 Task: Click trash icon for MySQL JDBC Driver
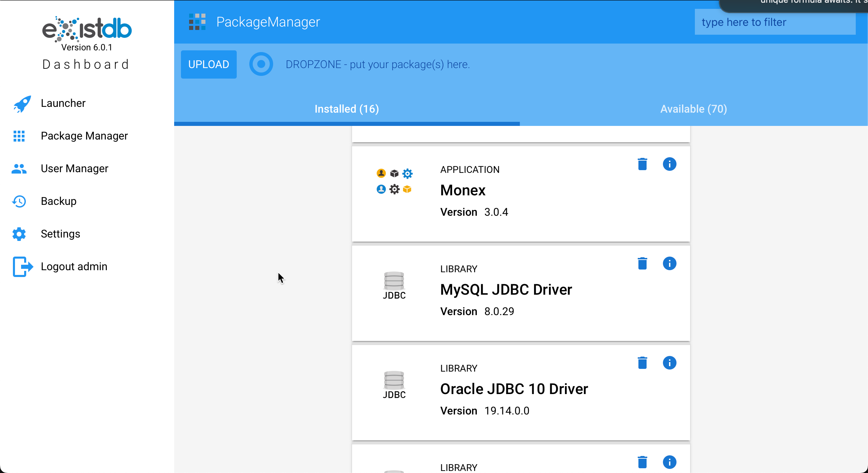point(642,263)
